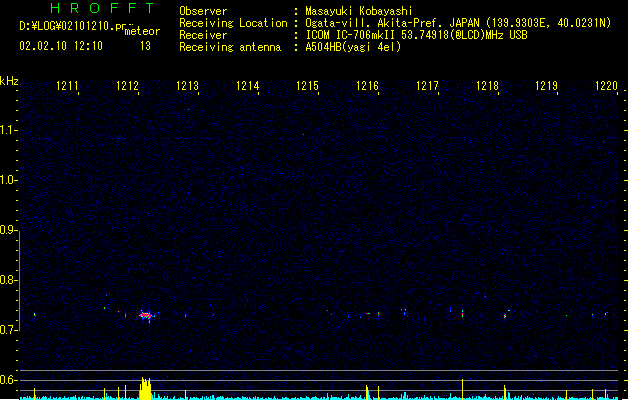Click the 0.7 kHz frequency label

click(x=8, y=330)
